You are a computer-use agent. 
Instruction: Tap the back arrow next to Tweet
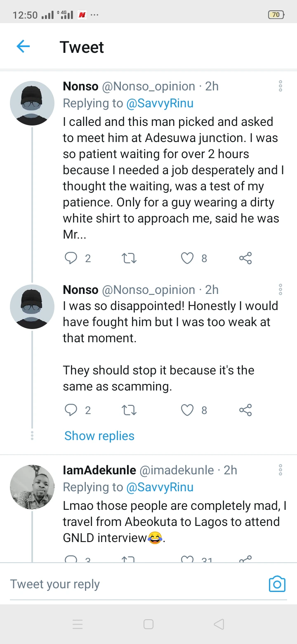[23, 47]
